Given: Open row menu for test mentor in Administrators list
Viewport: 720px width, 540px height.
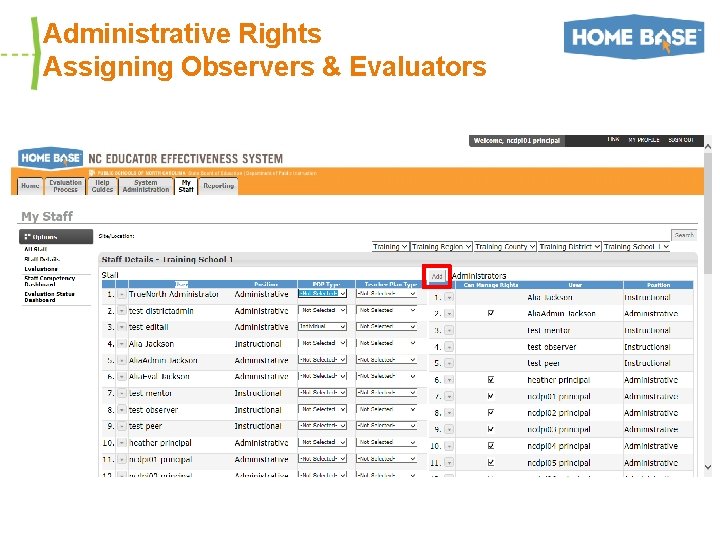Looking at the screenshot, I should 449,330.
